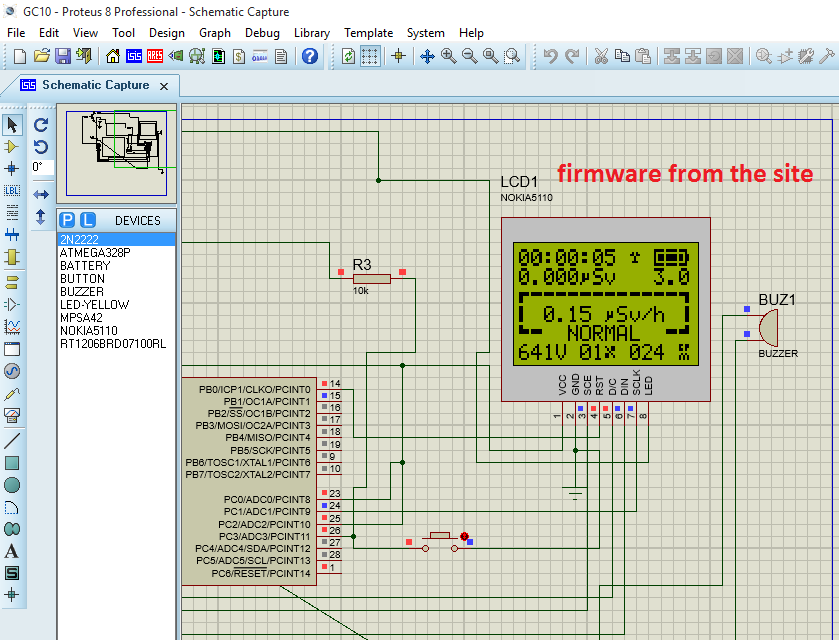Select the Junction Dot Mode tool
Screen dimensions: 839x640
coord(12,169)
